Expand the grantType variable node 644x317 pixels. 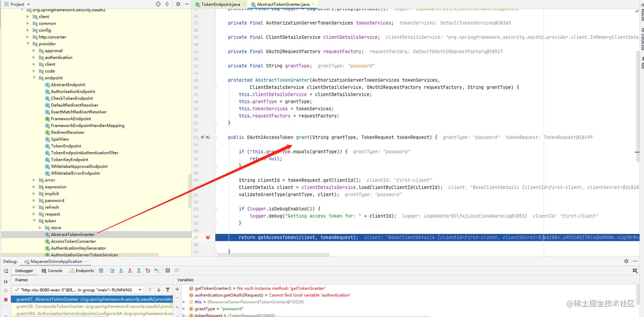pos(184,309)
